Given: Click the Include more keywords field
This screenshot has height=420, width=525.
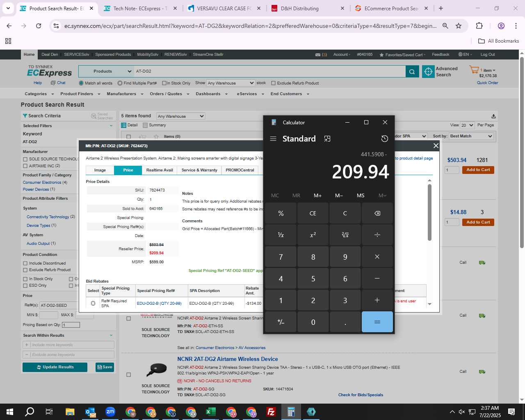Looking at the screenshot, I should (68, 345).
